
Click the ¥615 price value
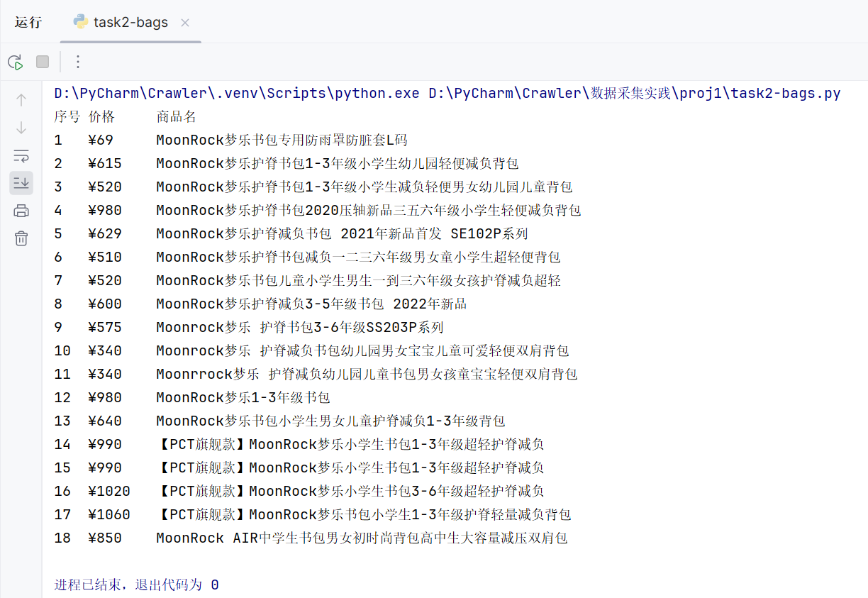click(105, 163)
